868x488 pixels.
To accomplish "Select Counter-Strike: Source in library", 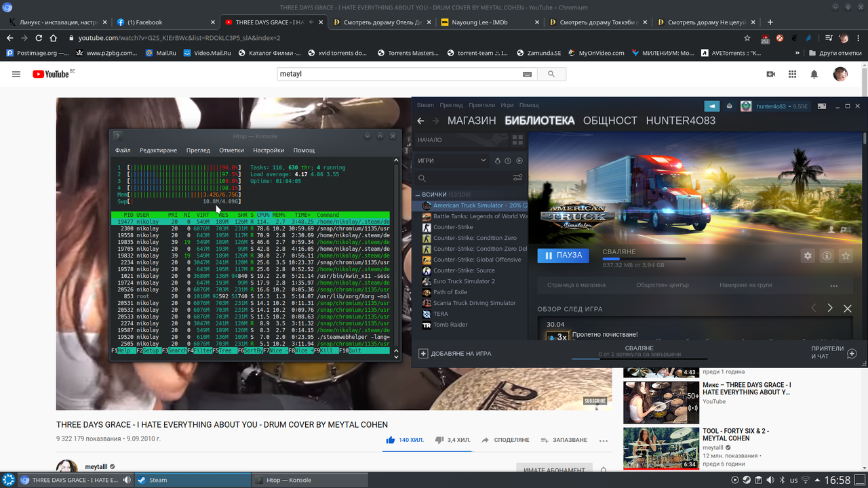I will [x=471, y=270].
